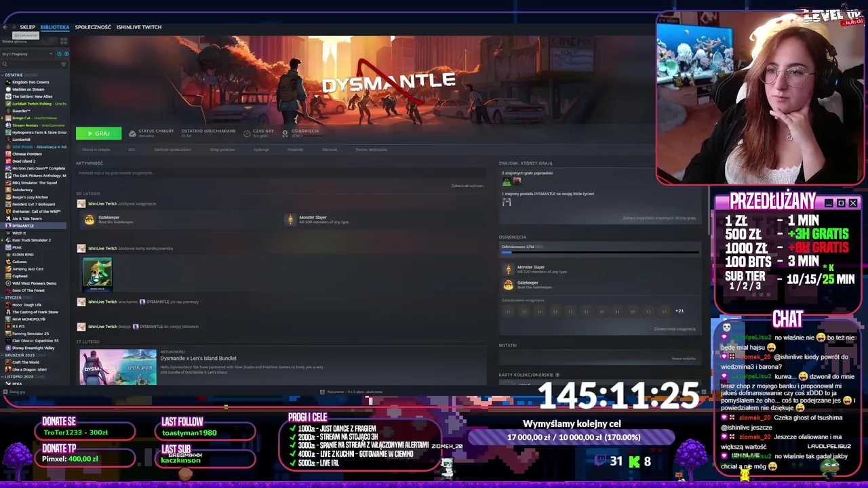Open Monster Slayer achievement in activity feed

317,220
